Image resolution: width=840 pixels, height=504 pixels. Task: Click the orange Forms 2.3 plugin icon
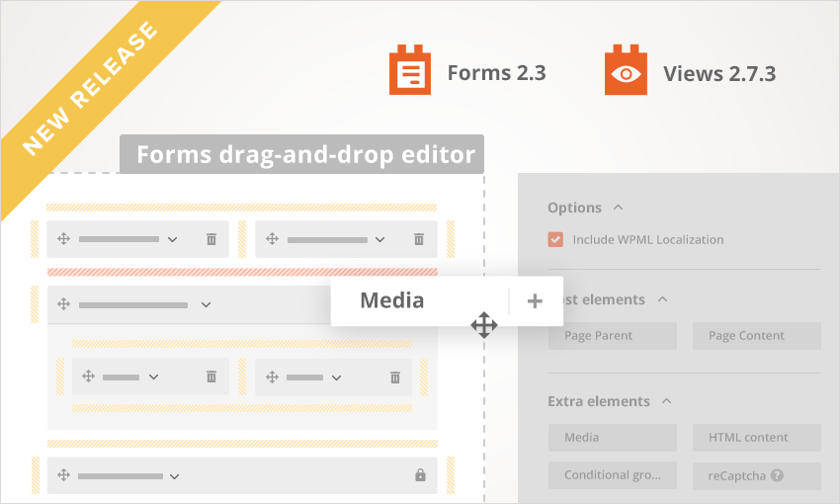click(410, 69)
